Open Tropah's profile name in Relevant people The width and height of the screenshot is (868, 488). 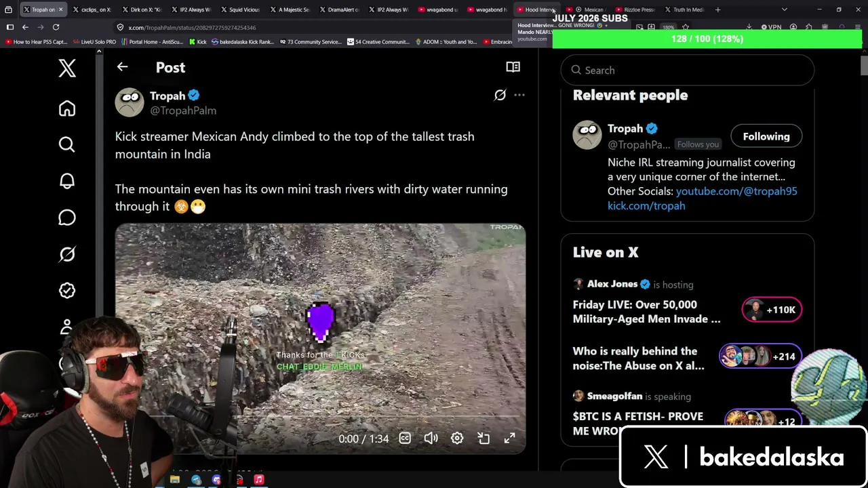tap(625, 128)
